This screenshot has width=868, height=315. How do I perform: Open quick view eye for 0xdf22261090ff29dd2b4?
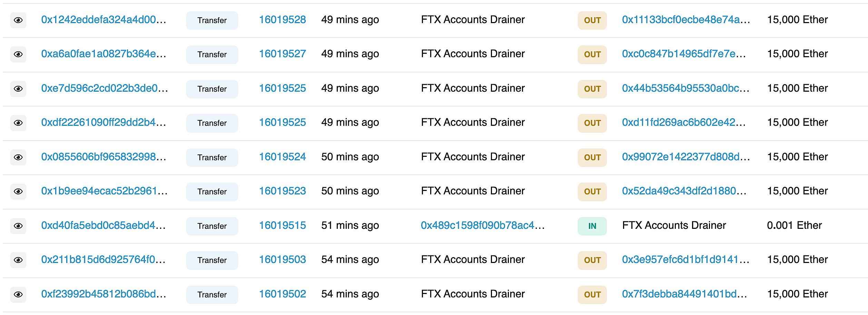tap(18, 123)
